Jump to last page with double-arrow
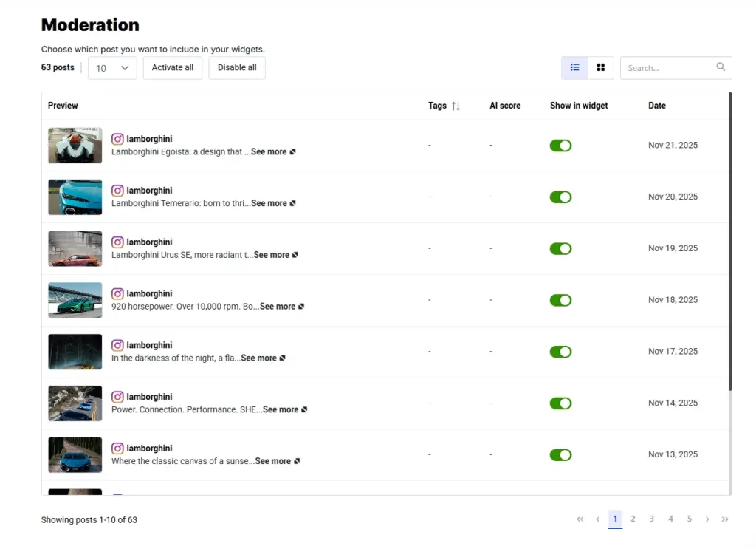The height and width of the screenshot is (549, 756). click(724, 519)
